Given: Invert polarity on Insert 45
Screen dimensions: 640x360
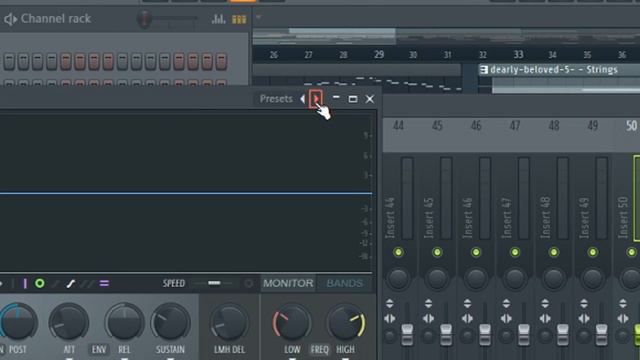Looking at the screenshot, I should click(428, 303).
